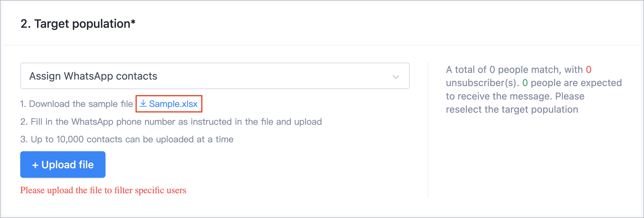Click the reselect the target population text
644x218 pixels.
tap(512, 109)
